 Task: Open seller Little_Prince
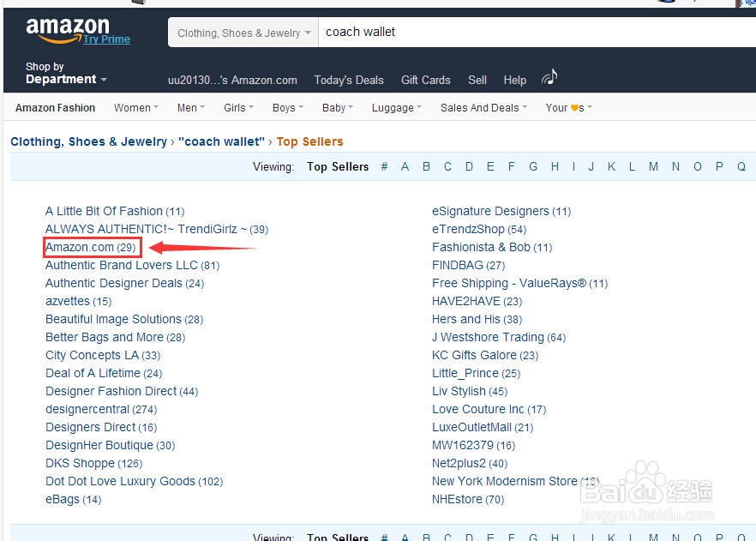477,373
